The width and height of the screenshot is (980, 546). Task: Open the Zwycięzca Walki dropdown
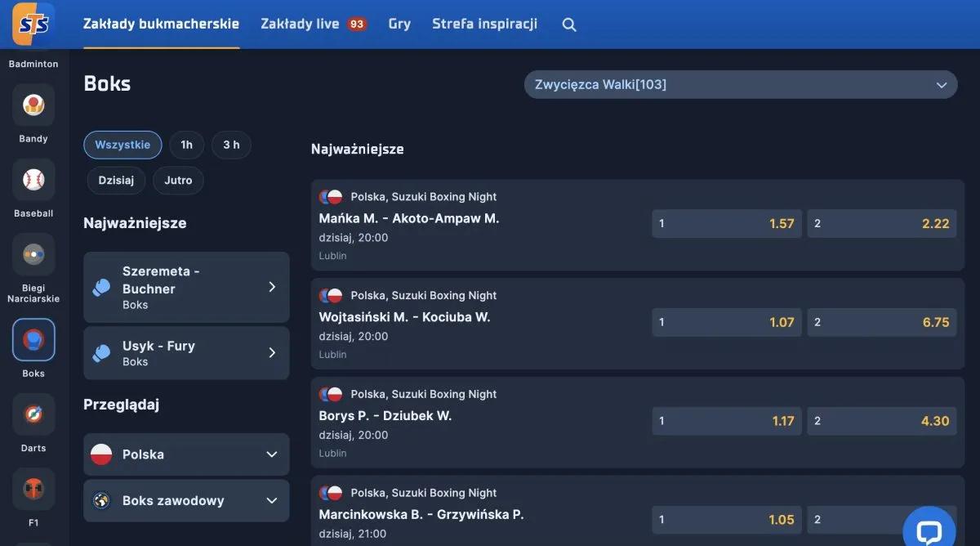(740, 84)
